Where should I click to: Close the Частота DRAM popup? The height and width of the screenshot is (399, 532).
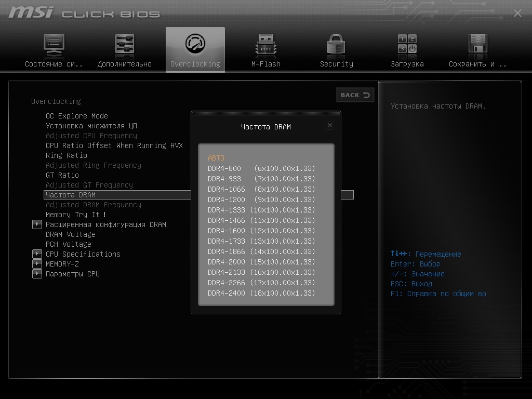click(x=330, y=125)
